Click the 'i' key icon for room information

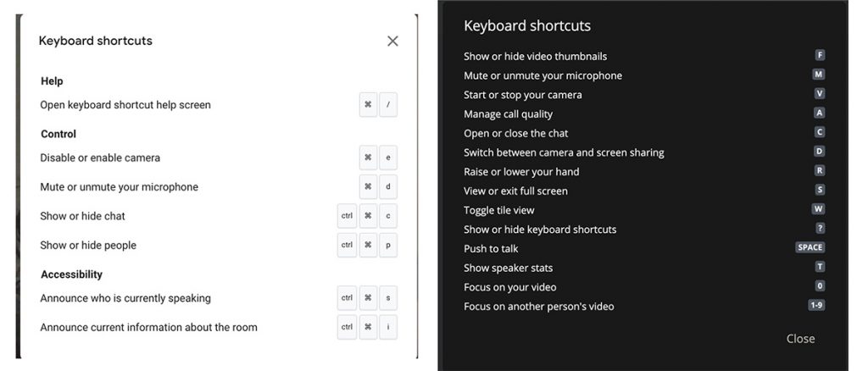(388, 328)
